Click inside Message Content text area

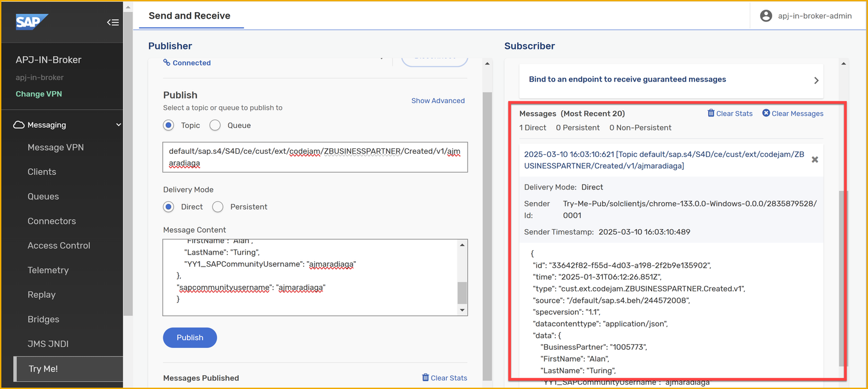[310, 277]
